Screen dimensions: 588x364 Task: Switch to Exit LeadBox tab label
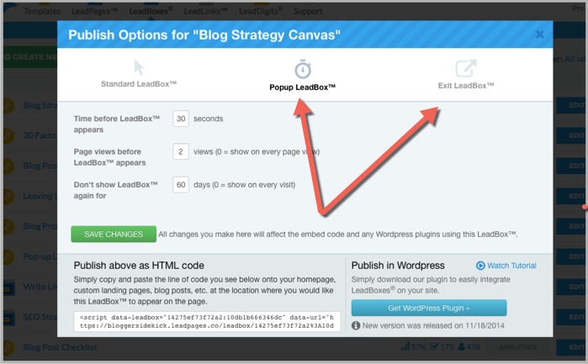coord(466,86)
